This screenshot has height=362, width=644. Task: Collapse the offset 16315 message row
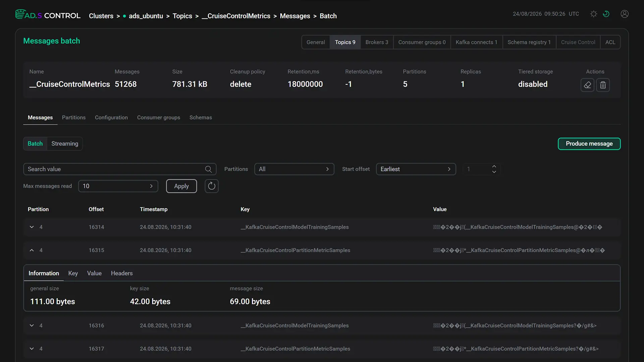[32, 250]
